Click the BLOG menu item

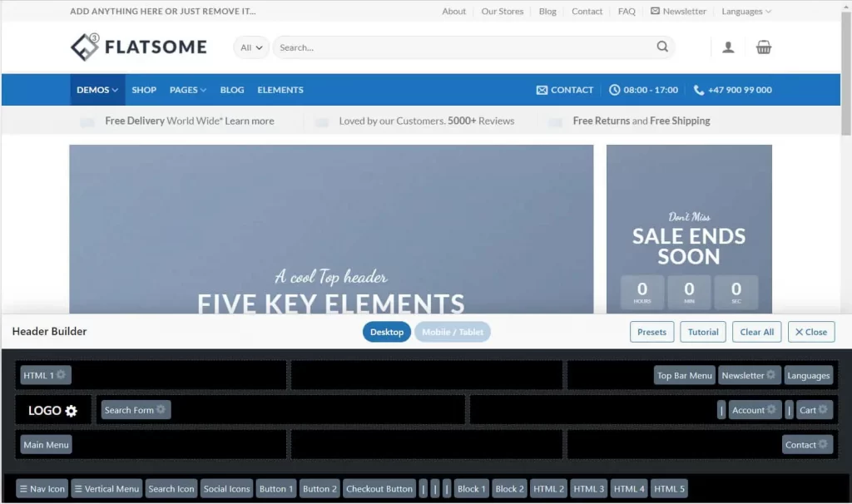point(231,89)
